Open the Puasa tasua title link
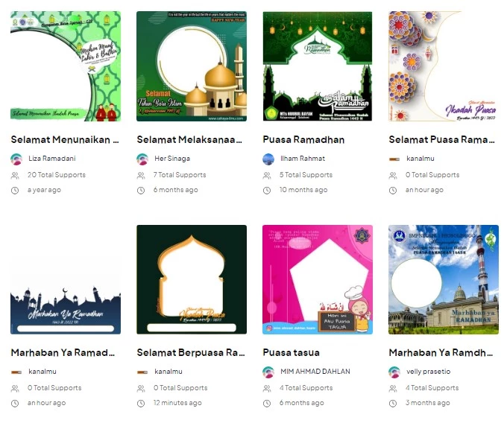504x426 pixels. (292, 352)
